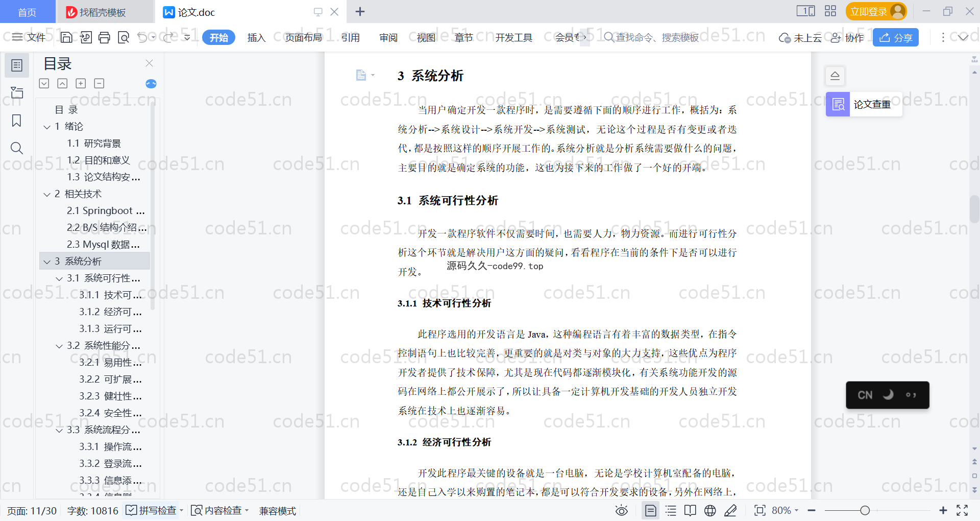The image size is (980, 521).
Task: Click the Save icon in the toolbar
Action: coord(66,37)
